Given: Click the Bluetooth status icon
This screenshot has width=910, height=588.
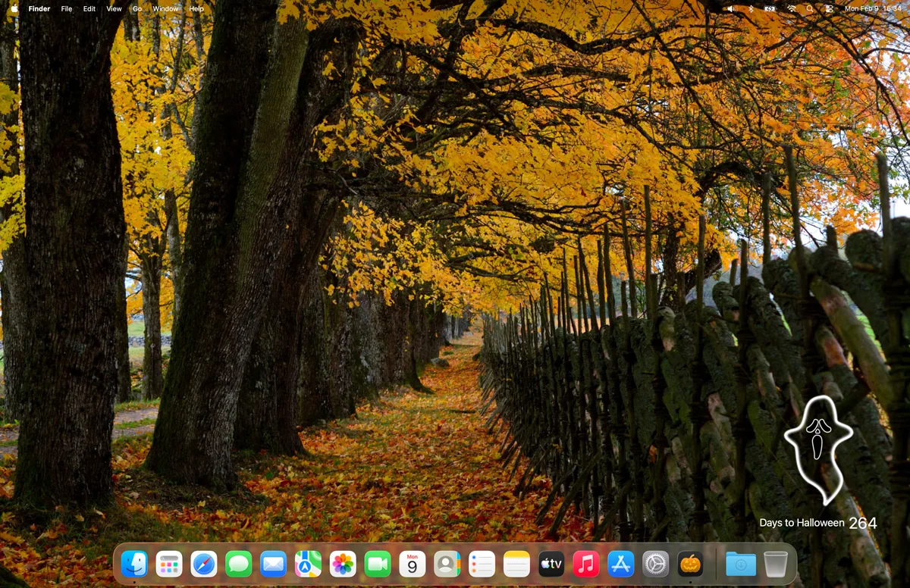Looking at the screenshot, I should [x=751, y=8].
